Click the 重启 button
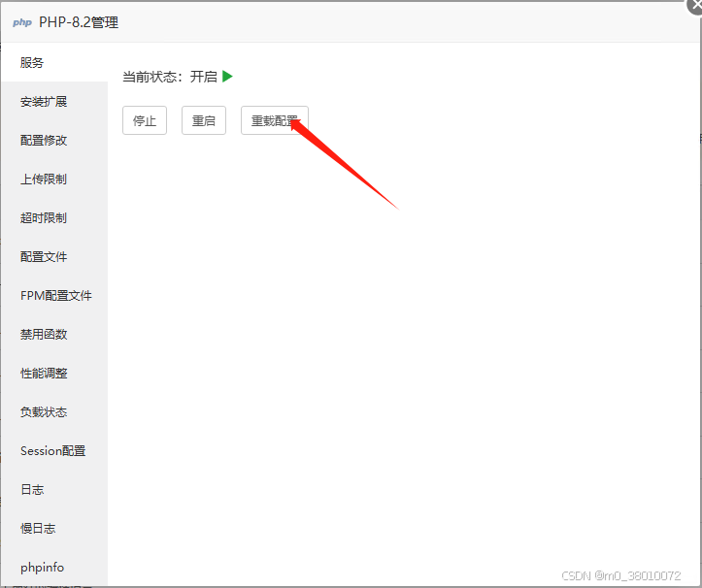 click(x=204, y=120)
